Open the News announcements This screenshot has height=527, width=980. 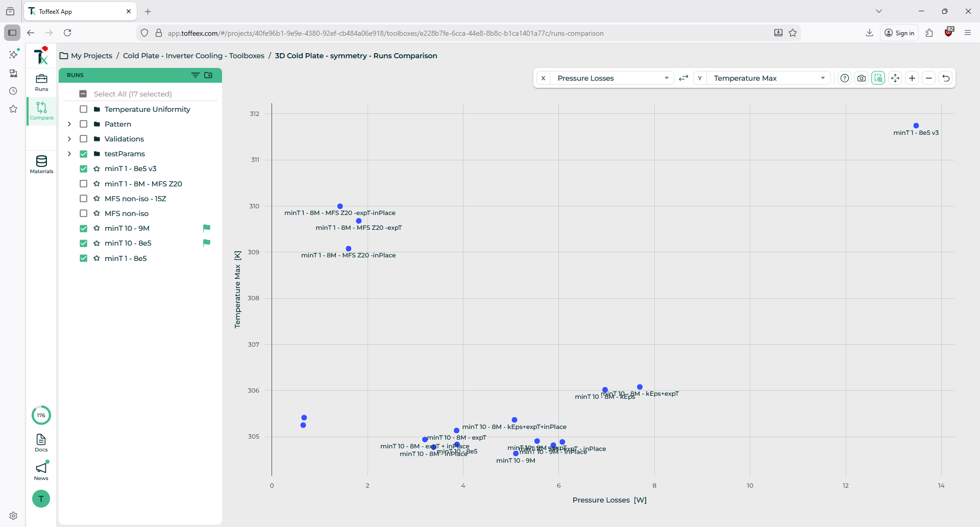pyautogui.click(x=41, y=471)
